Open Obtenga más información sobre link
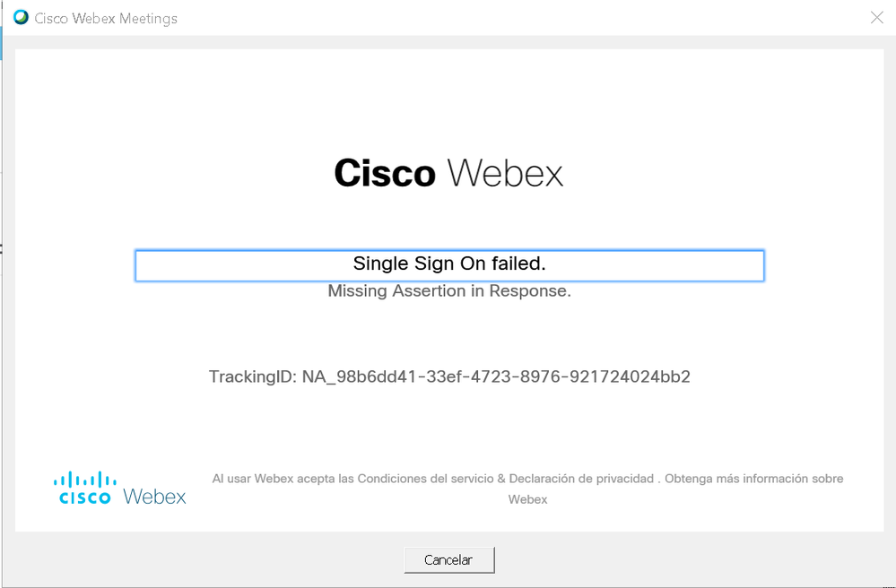 click(753, 479)
